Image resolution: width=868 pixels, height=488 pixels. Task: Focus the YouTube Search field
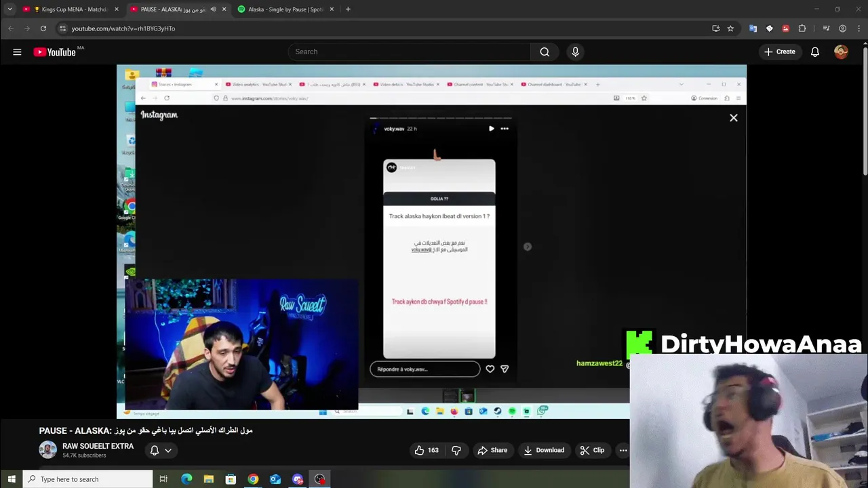409,52
